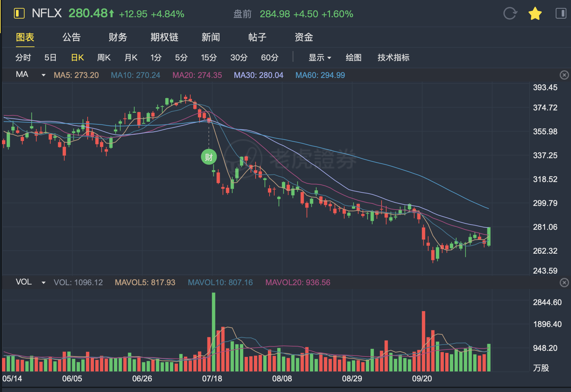Select the 月K monthly candlestick view
The height and width of the screenshot is (392, 571).
pyautogui.click(x=131, y=58)
